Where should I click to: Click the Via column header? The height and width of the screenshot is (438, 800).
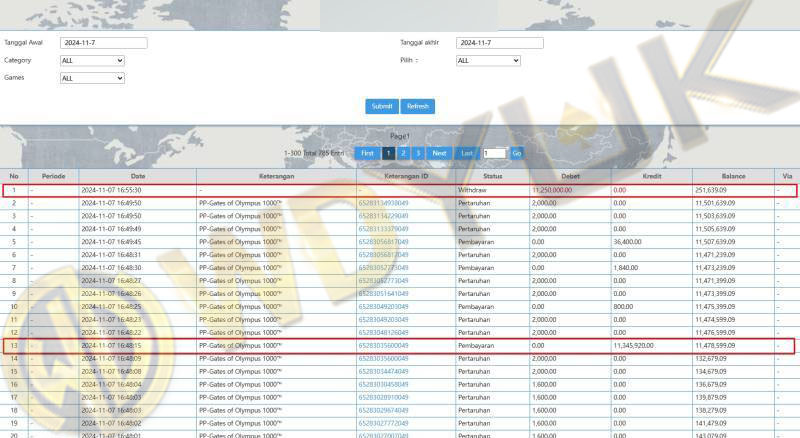[787, 176]
